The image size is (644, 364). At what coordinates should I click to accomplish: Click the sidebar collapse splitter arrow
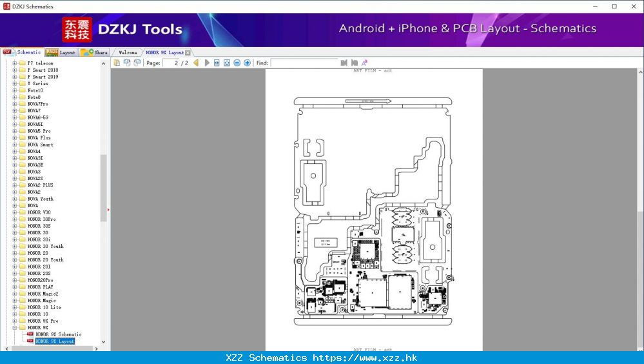[x=108, y=210]
